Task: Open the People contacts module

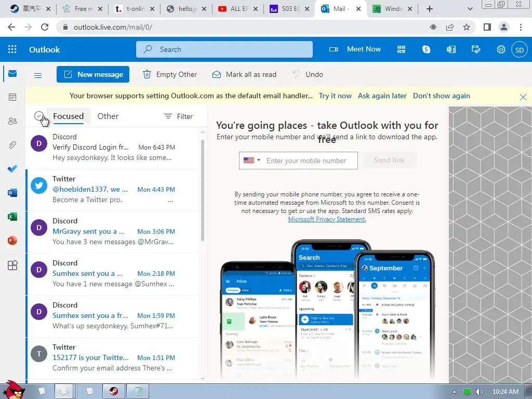Action: 12,121
